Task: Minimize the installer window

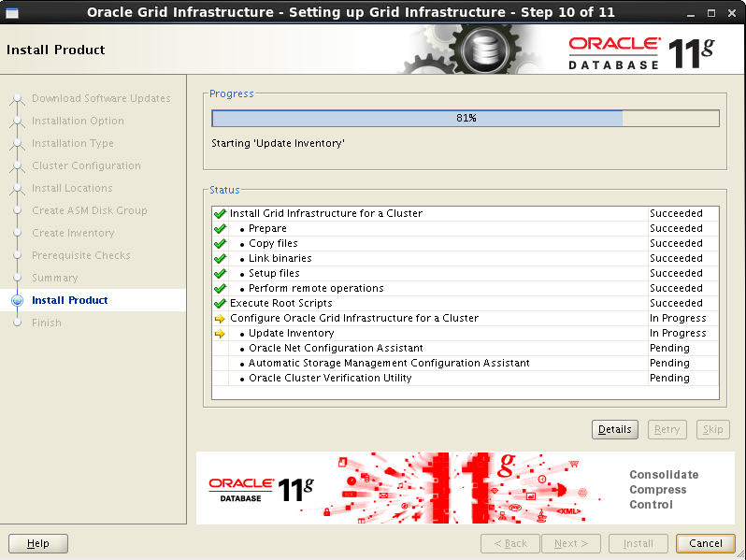Action: coord(691,13)
